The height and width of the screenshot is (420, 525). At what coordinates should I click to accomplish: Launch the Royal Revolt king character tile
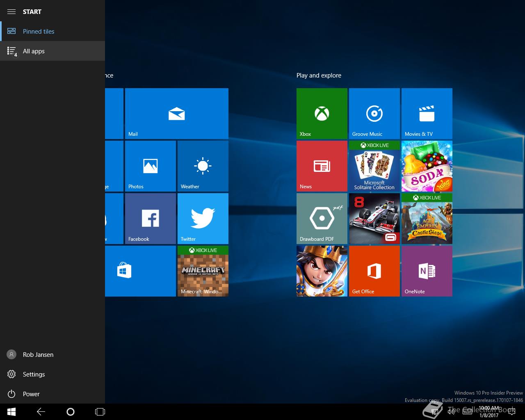click(322, 271)
